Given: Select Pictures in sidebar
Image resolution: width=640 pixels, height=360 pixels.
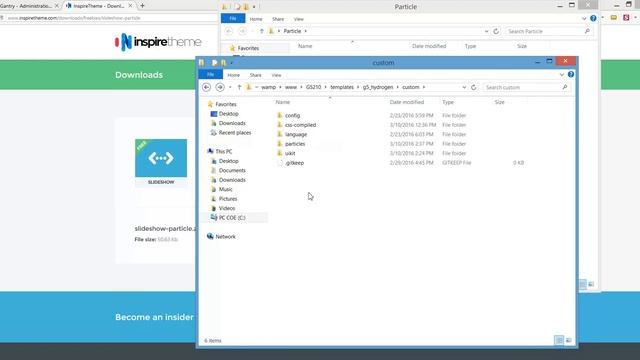Looking at the screenshot, I should pos(228,199).
